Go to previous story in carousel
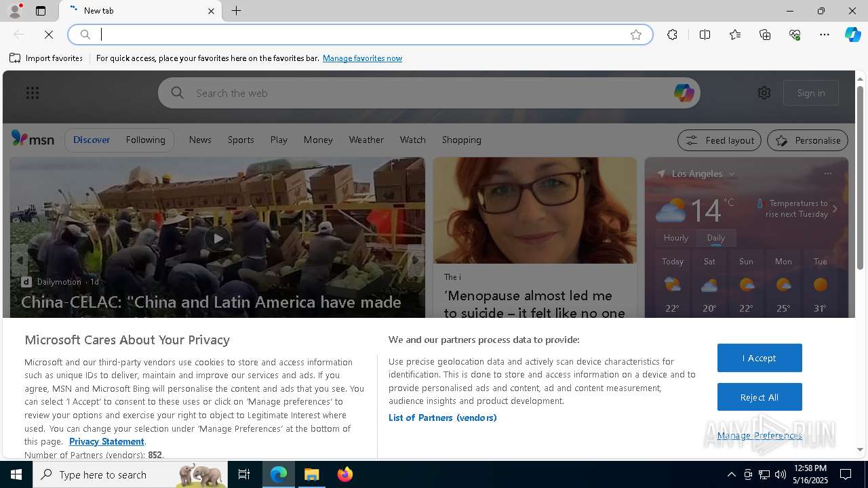 [x=20, y=260]
